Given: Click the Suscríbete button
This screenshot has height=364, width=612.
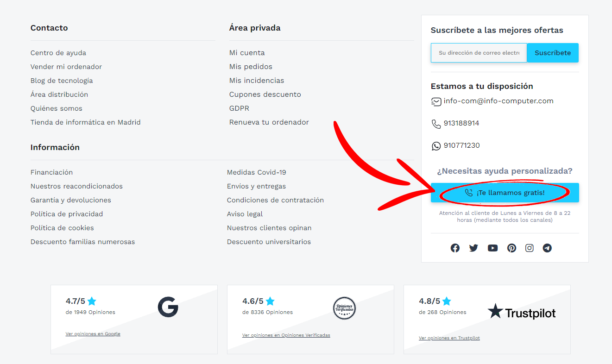Looking at the screenshot, I should click(x=553, y=53).
